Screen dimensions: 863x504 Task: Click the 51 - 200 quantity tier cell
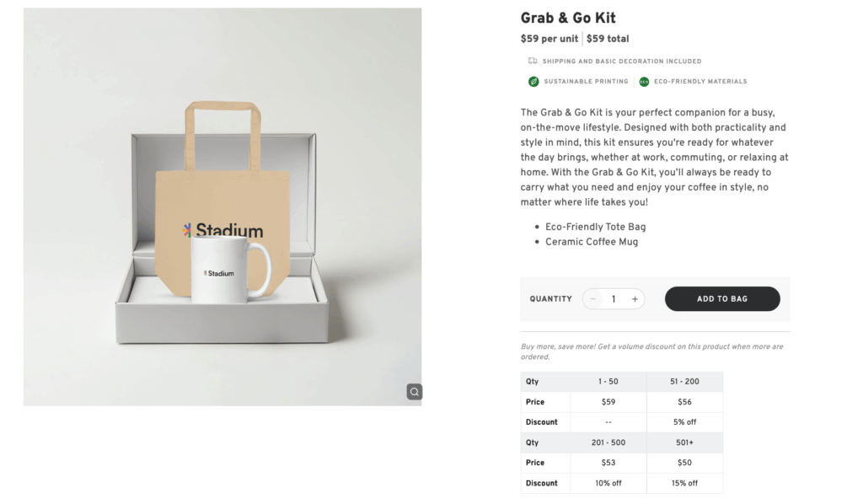tap(684, 381)
